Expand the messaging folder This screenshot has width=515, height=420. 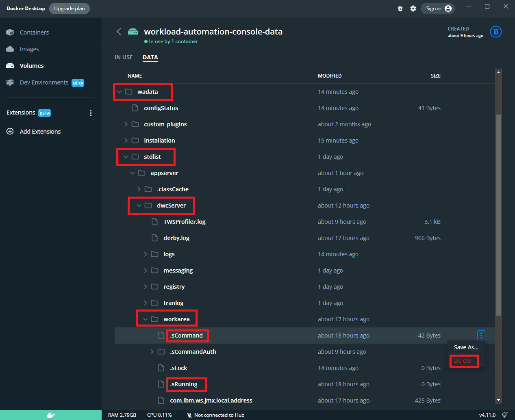(x=146, y=271)
